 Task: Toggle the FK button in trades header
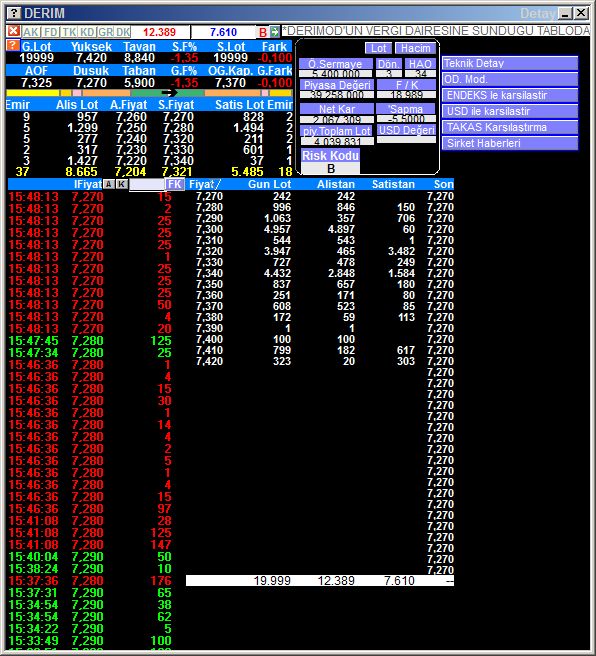[175, 184]
